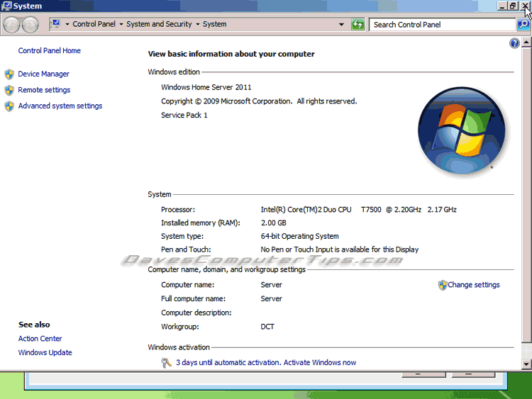This screenshot has height=399, width=532.
Task: Expand dropdown arrow after System and Security
Action: [x=197, y=24]
